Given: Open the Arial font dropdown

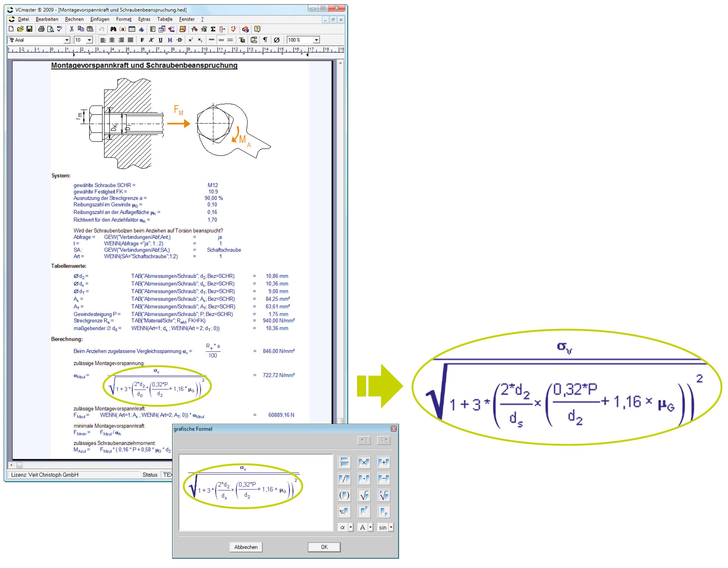Looking at the screenshot, I should click(x=67, y=40).
